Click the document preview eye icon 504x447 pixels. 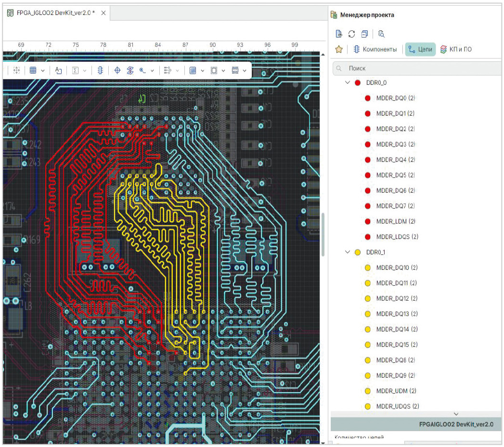click(x=338, y=34)
